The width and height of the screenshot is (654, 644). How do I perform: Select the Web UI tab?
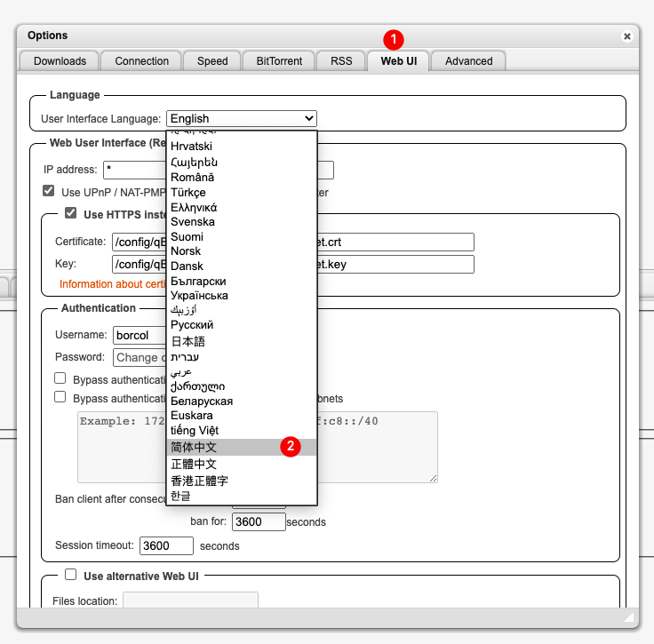[398, 61]
